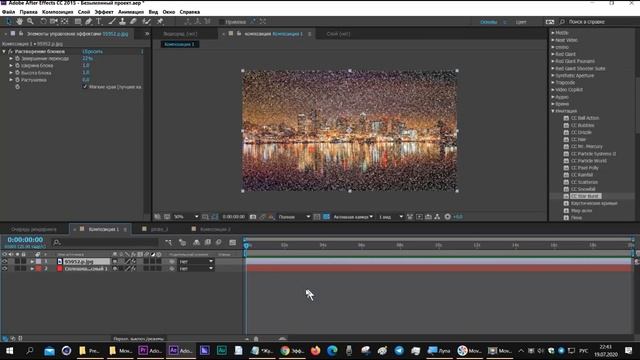Viewport: 640px width, 360px height.
Task: Open the composition mini-flowchart in timeline
Action: point(169,242)
